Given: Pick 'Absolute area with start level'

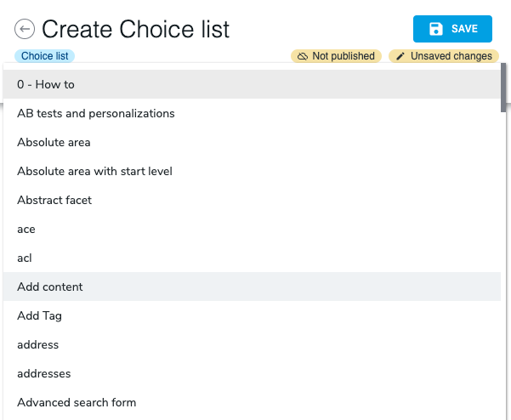Looking at the screenshot, I should pyautogui.click(x=252, y=171).
